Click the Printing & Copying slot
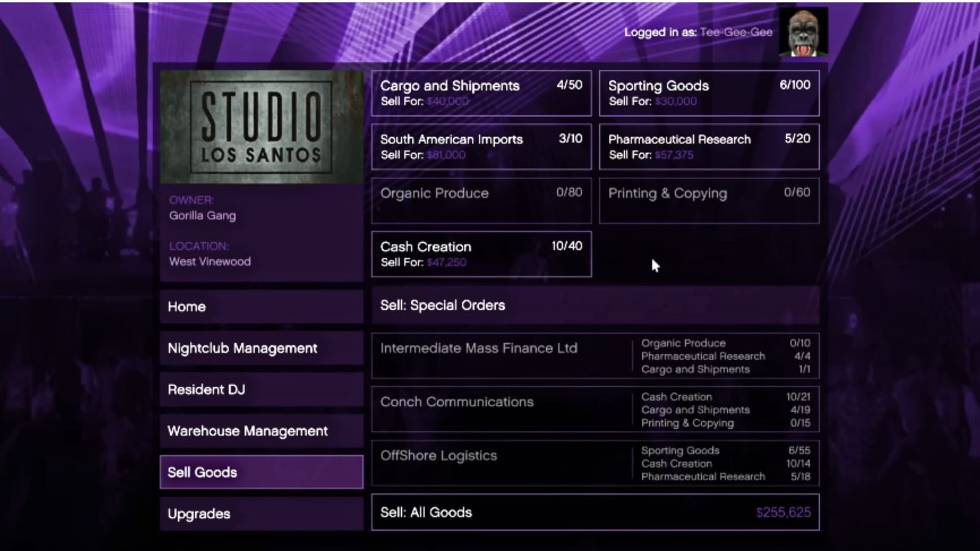980x551 pixels. 709,200
